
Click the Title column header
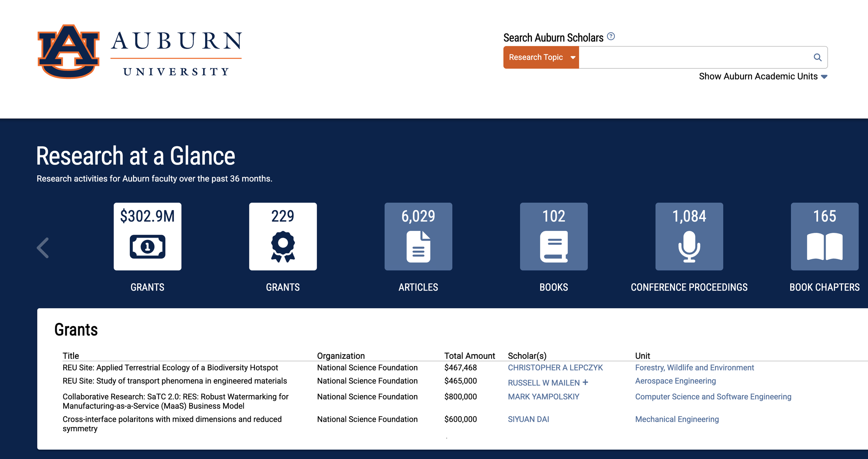click(x=71, y=356)
